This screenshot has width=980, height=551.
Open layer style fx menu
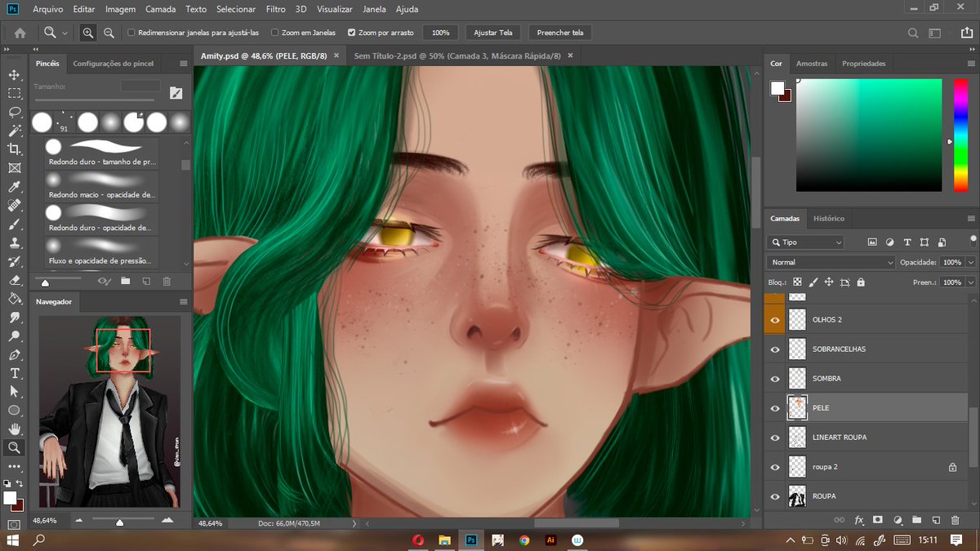(x=858, y=520)
